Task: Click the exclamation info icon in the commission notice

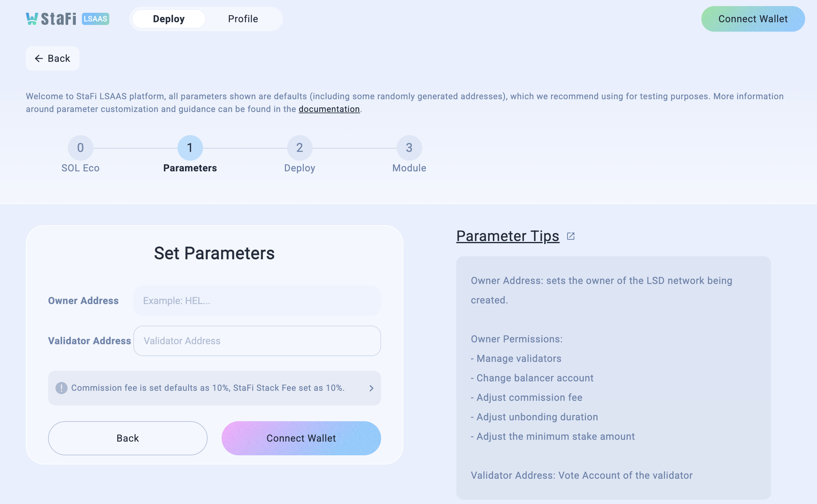Action: coord(61,388)
